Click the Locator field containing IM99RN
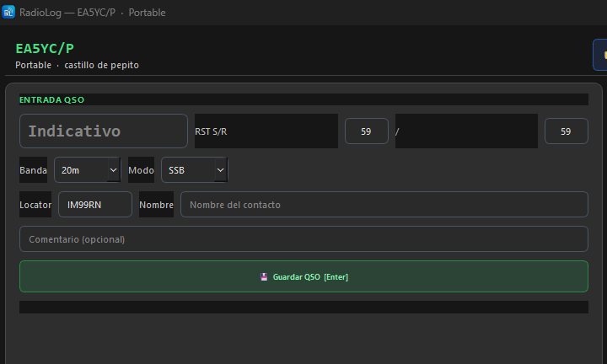607x364 pixels. pos(94,204)
